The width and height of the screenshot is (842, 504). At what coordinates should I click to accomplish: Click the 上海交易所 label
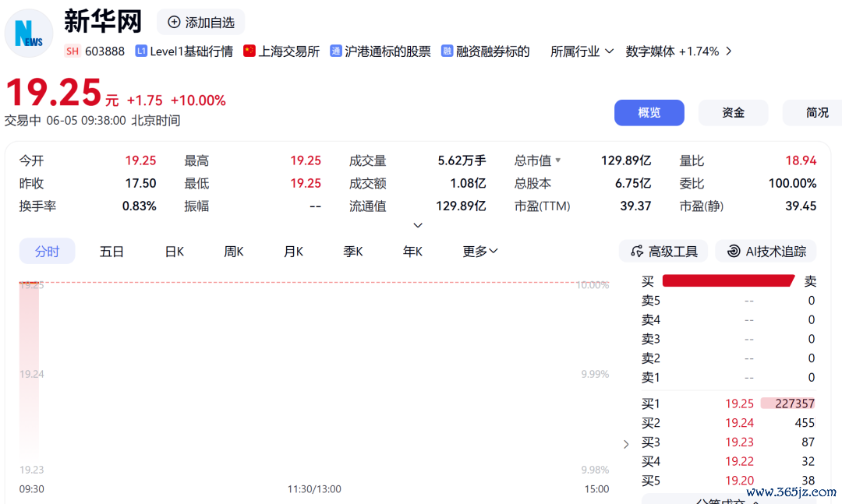pos(289,51)
